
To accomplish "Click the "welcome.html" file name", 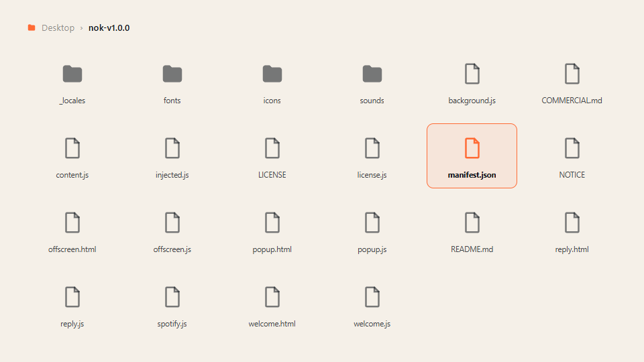I will [x=272, y=323].
